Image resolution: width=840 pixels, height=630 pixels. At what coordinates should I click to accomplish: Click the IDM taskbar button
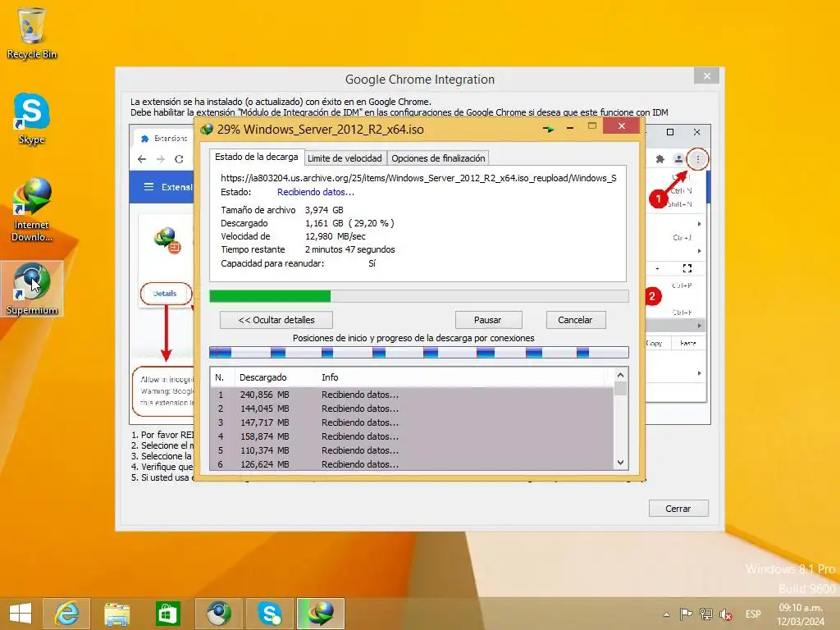pos(321,614)
